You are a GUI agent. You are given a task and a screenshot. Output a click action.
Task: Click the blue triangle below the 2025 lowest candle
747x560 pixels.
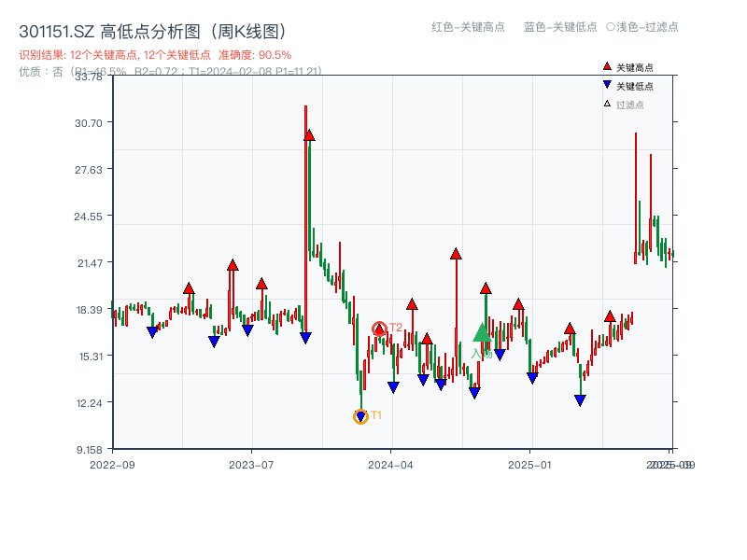(x=581, y=399)
